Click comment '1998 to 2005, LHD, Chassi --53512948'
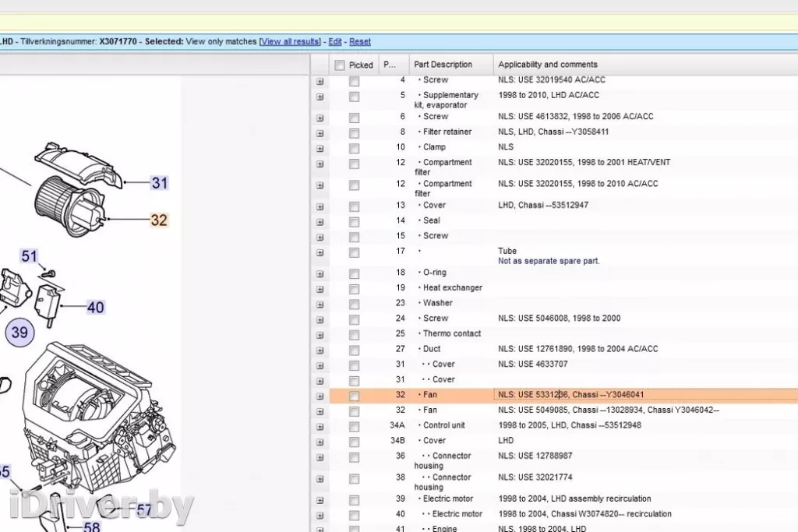798x532 pixels. pyautogui.click(x=570, y=425)
